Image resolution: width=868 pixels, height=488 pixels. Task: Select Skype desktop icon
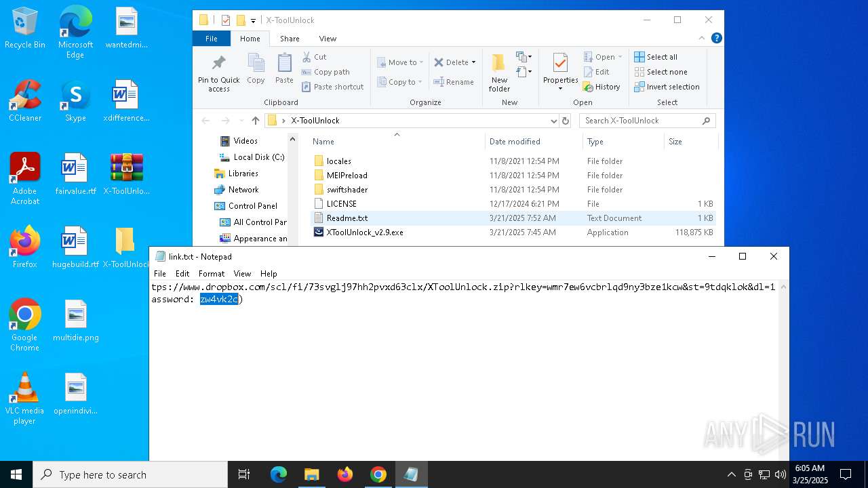click(x=75, y=102)
